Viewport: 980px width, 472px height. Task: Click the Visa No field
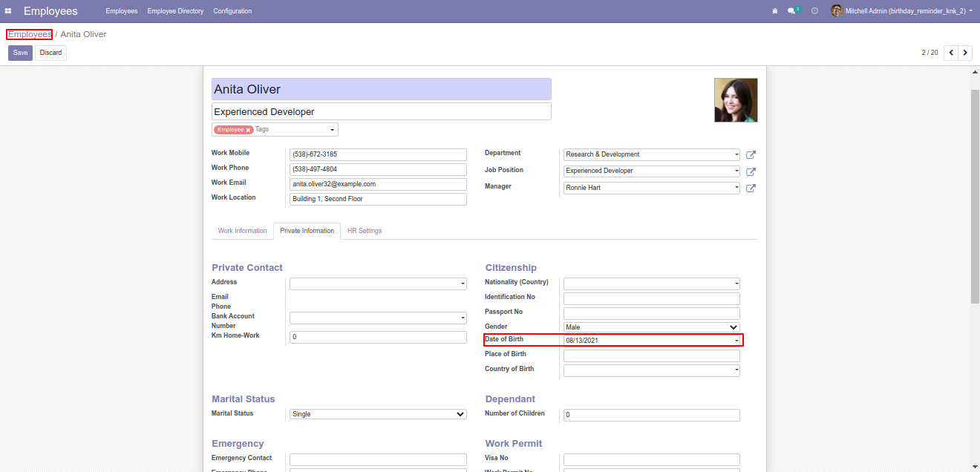(652, 459)
